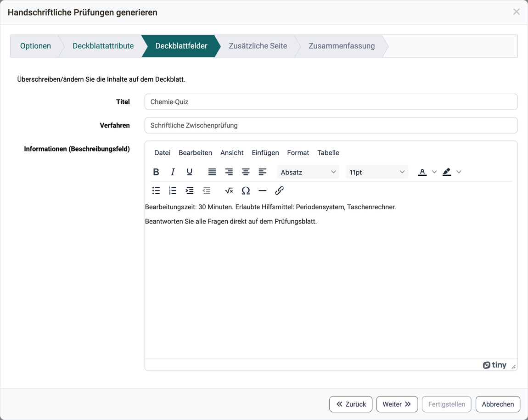
Task: Insert a numbered list
Action: [173, 191]
